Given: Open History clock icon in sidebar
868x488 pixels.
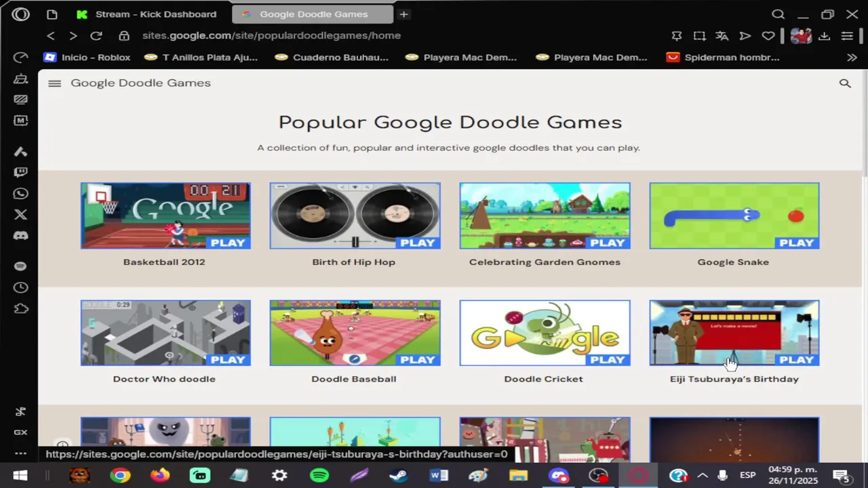Looking at the screenshot, I should 20,287.
